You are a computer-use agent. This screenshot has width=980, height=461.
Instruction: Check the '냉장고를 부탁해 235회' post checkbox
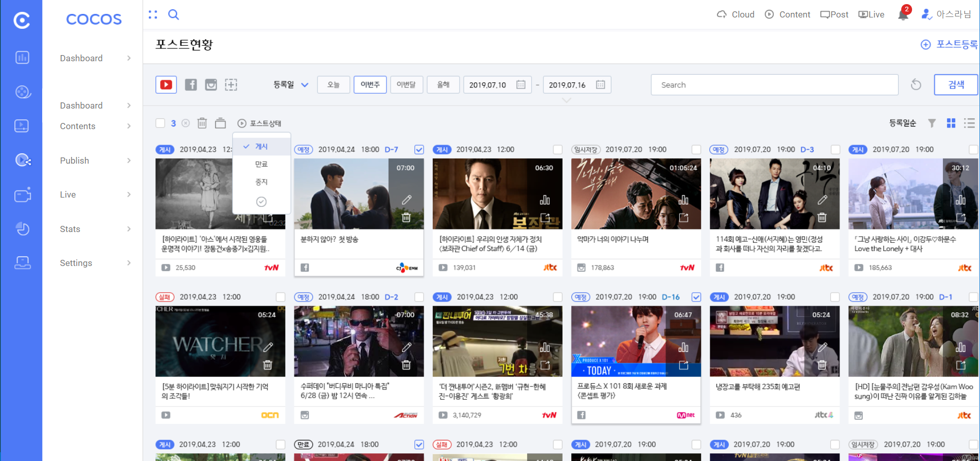click(835, 297)
